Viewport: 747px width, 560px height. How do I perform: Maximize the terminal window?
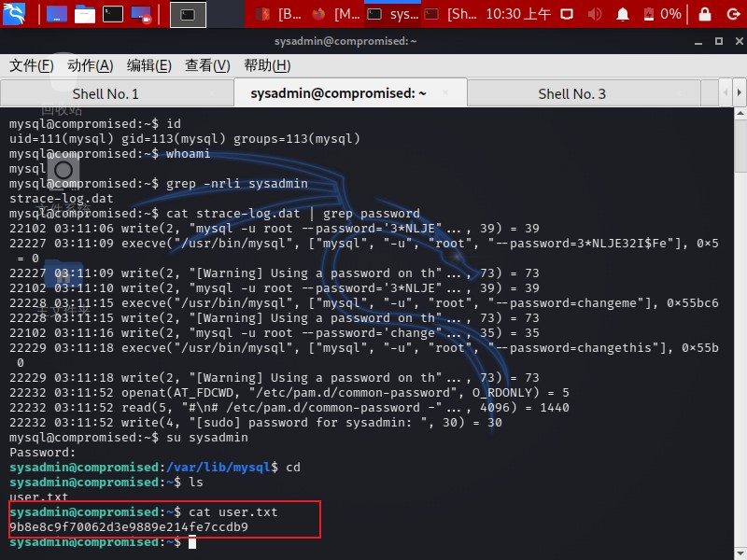click(x=719, y=41)
